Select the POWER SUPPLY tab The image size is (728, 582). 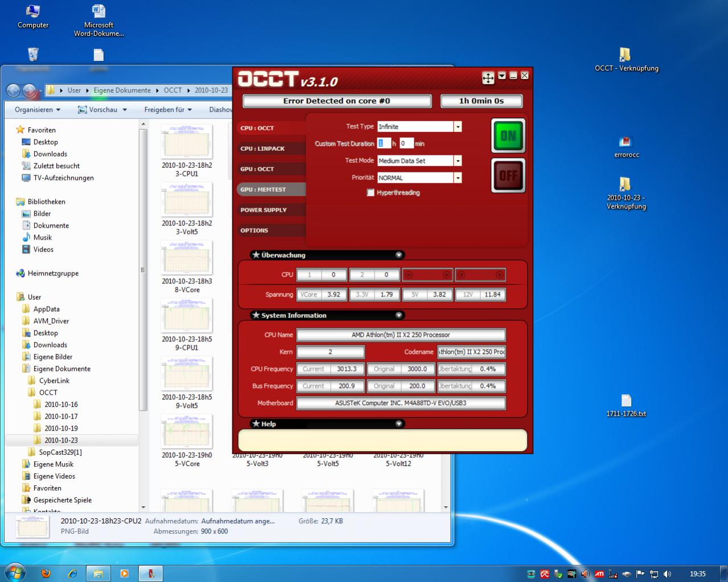[271, 210]
